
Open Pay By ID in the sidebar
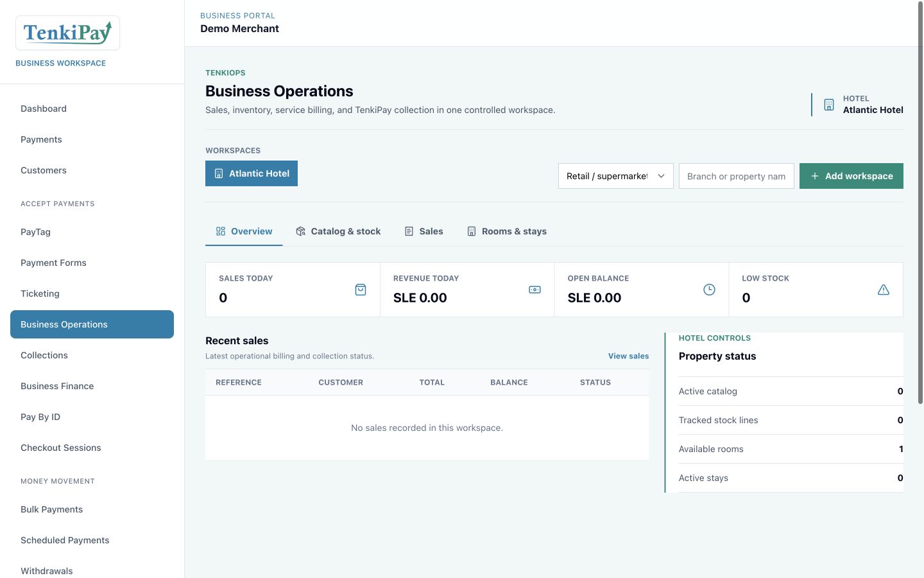point(92,417)
